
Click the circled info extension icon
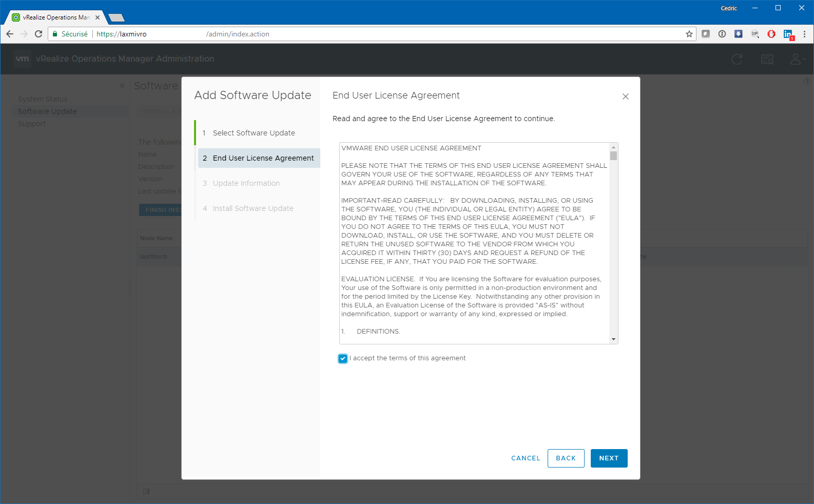(x=722, y=34)
